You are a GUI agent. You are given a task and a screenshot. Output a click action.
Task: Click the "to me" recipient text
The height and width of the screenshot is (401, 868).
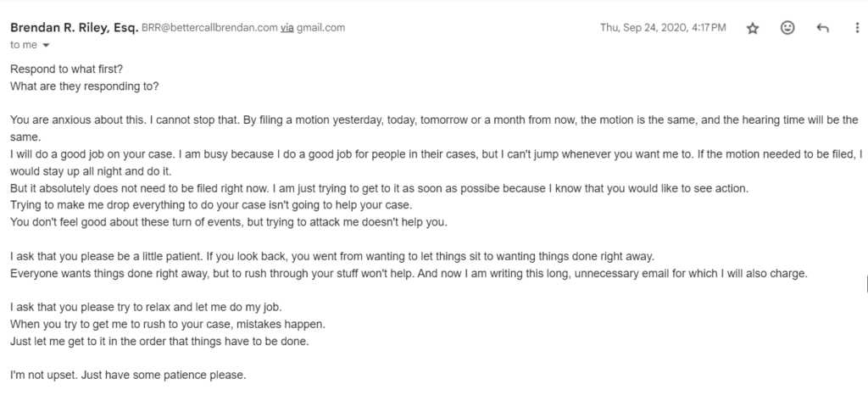(x=23, y=45)
